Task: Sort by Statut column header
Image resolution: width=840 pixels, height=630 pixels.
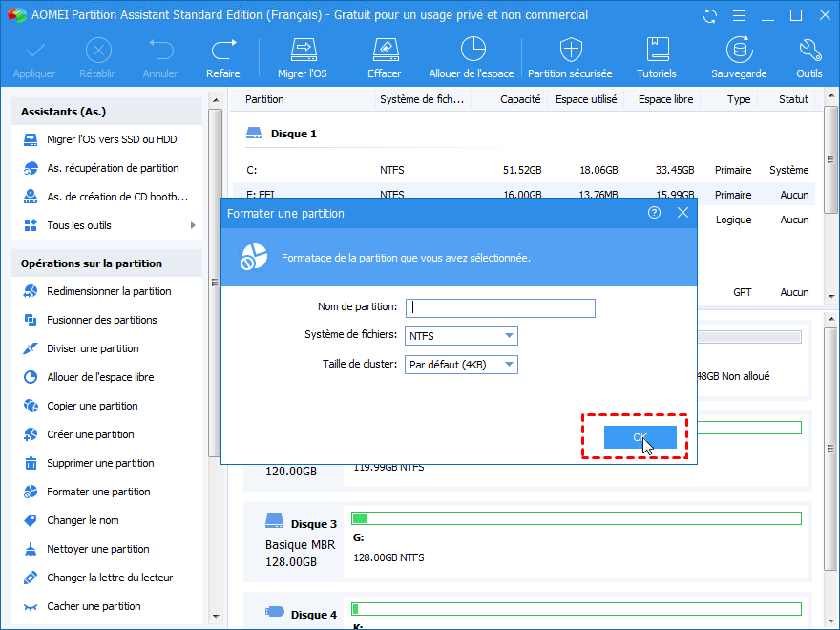Action: click(793, 99)
